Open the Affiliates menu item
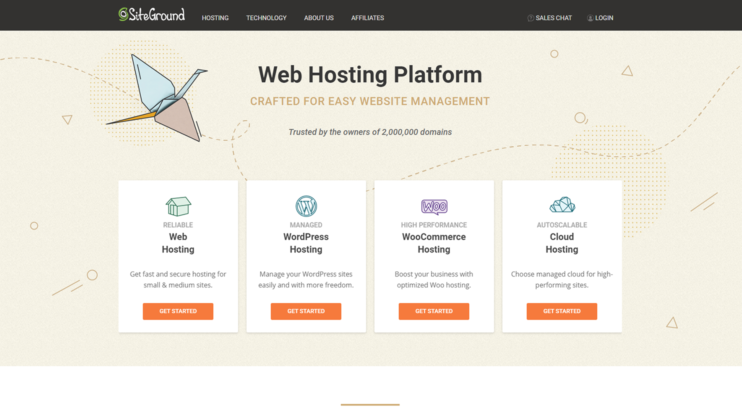Viewport: 742px width, 416px height. (x=367, y=18)
